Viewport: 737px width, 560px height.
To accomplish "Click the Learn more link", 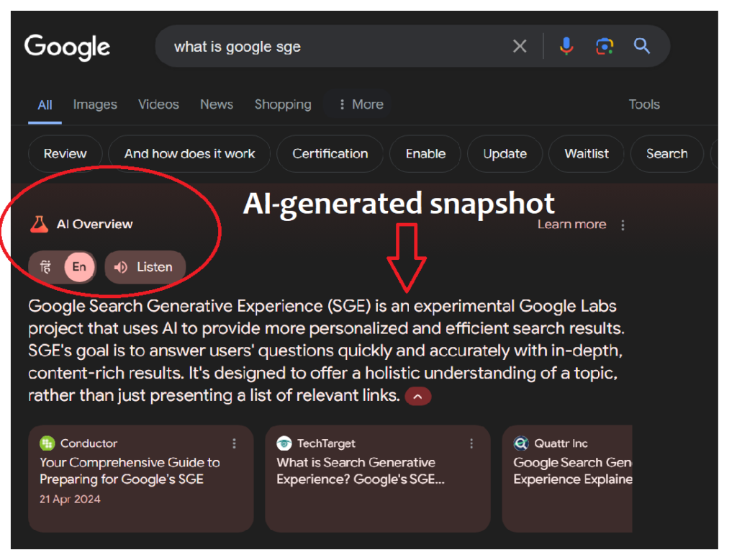I will pos(571,225).
